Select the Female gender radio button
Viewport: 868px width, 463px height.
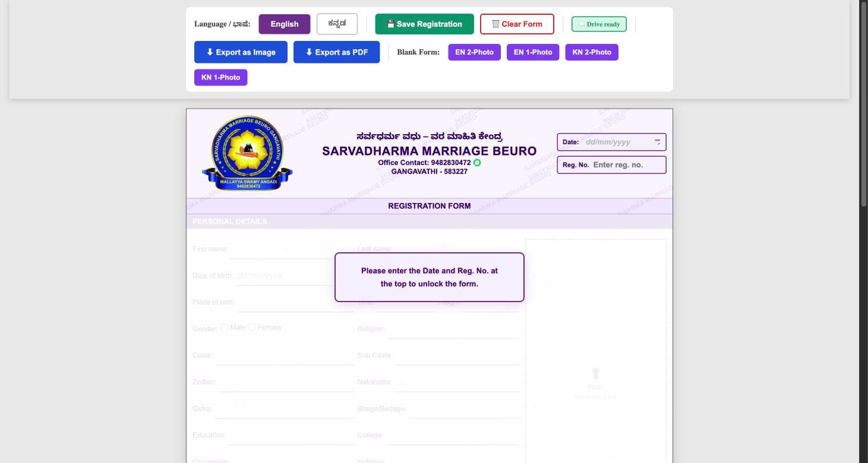point(252,328)
